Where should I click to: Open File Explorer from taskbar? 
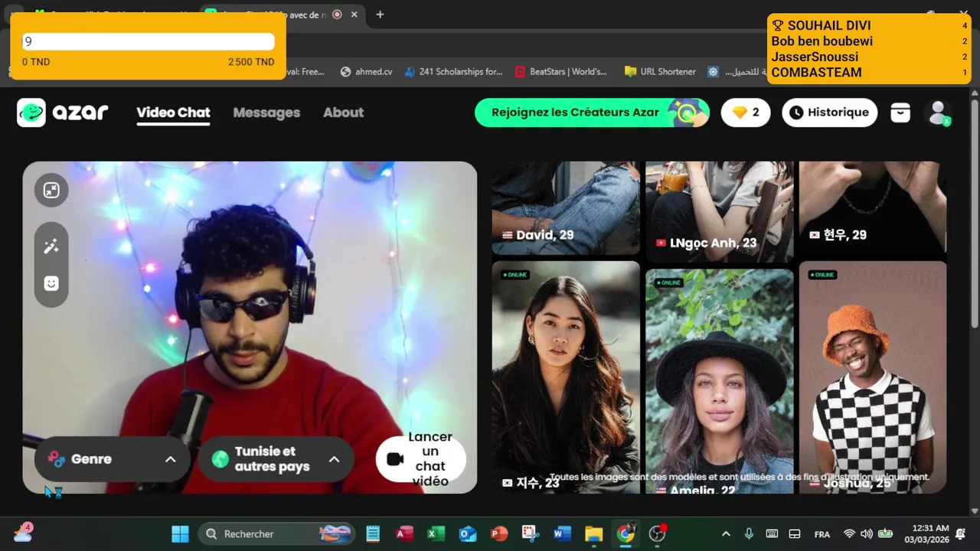594,533
